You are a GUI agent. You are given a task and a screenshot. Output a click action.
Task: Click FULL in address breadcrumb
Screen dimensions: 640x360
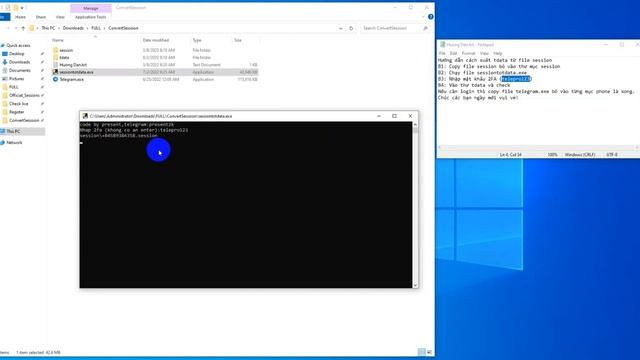click(96, 28)
